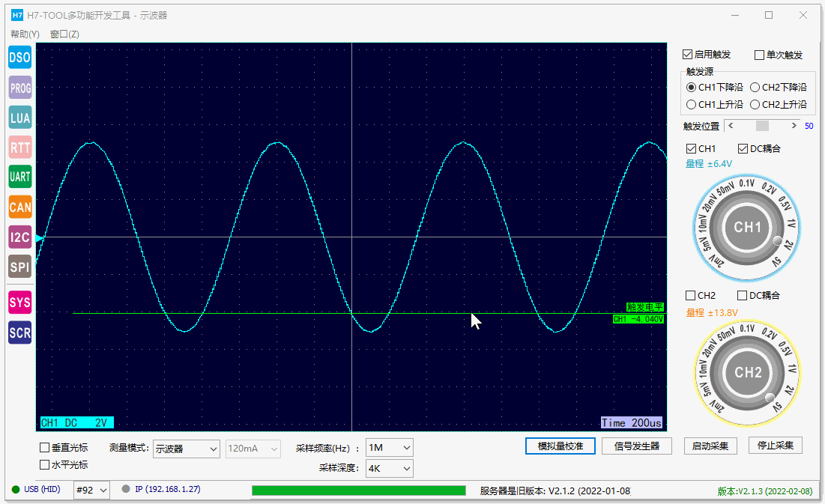
Task: Click trigger position left arrow
Action: point(731,126)
